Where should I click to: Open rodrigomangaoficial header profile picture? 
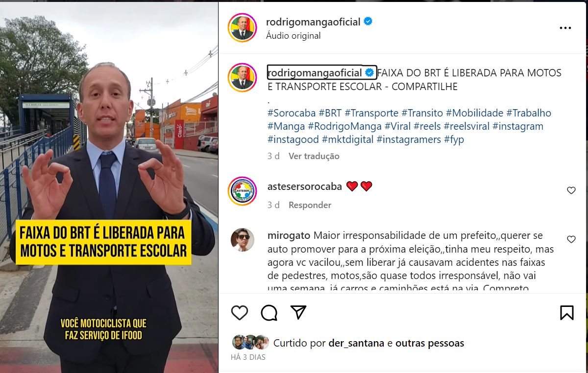coord(242,28)
